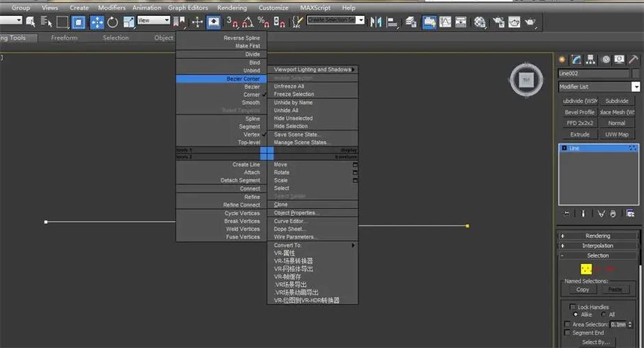Switch to the Hierarchy command panel tab
This screenshot has height=348, width=644.
point(590,60)
